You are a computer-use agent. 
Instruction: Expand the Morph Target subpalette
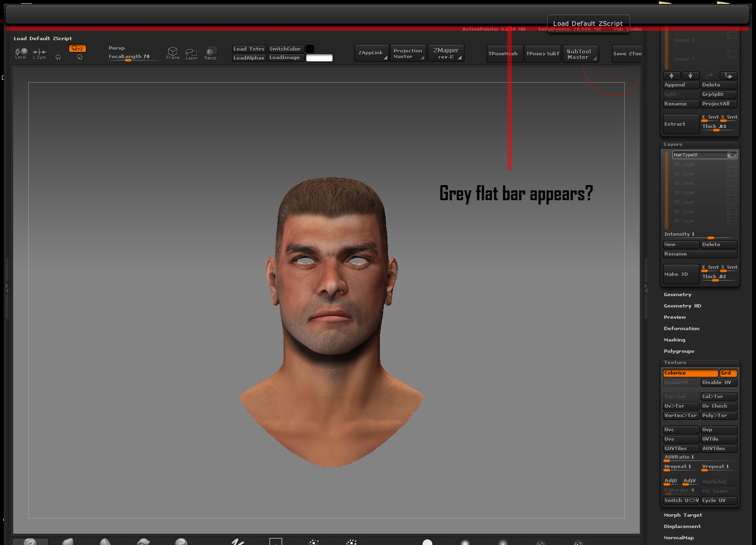[683, 515]
